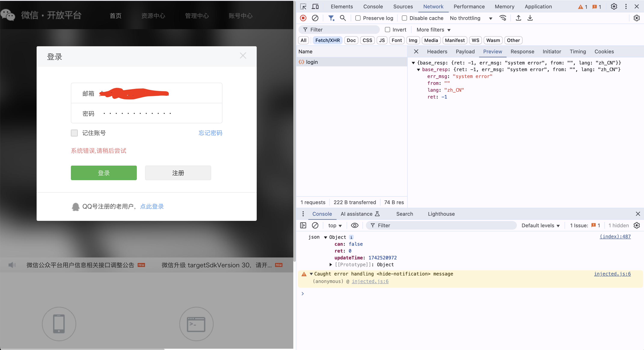Open 资源中心 in top navigation
644x350 pixels.
click(153, 16)
